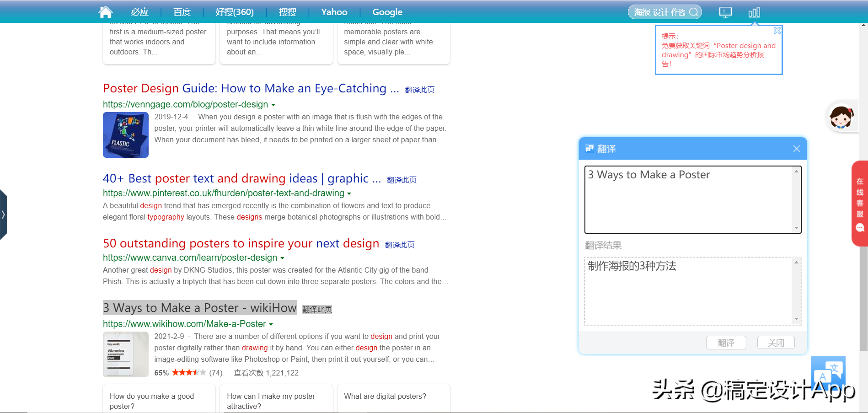The image size is (868, 413).
Task: Edit the '3 Ways to Make a Poster' source text
Action: [688, 199]
